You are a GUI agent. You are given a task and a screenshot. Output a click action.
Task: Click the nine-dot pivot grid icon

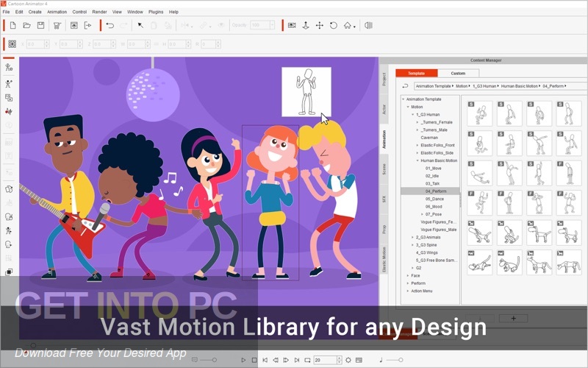[12, 44]
